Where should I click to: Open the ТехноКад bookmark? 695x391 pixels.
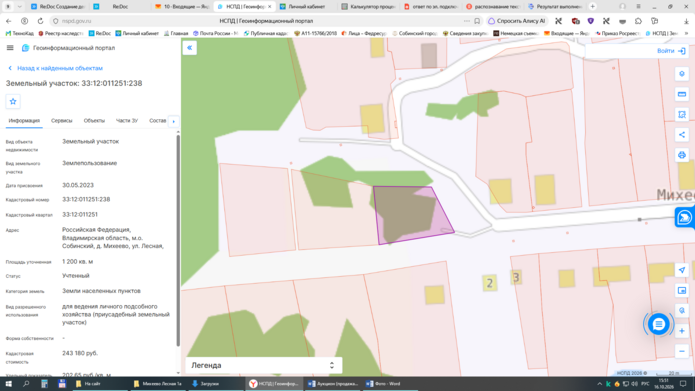pos(20,33)
